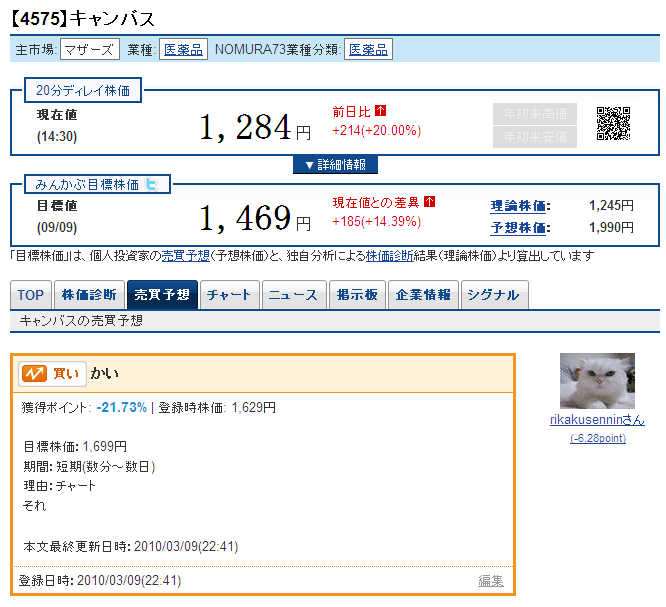This screenshot has height=607, width=666.
Task: Click the white cat avatar thumbnail
Action: click(597, 381)
